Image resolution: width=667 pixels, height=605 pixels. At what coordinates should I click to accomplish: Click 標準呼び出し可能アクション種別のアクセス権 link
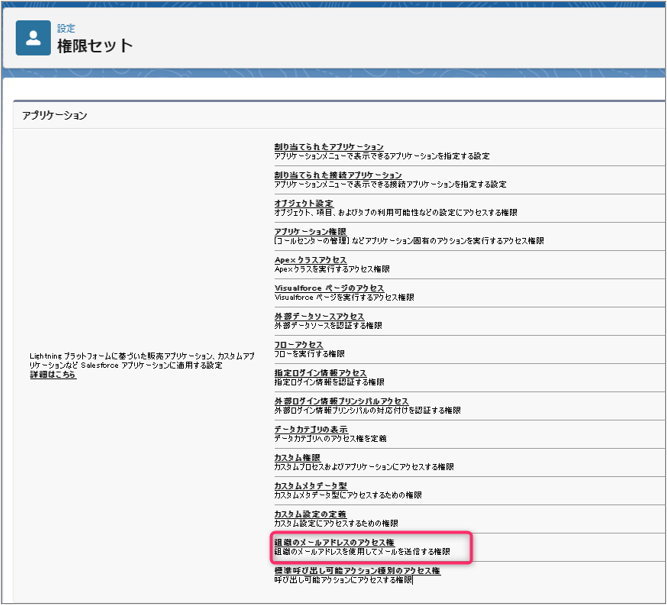357,570
